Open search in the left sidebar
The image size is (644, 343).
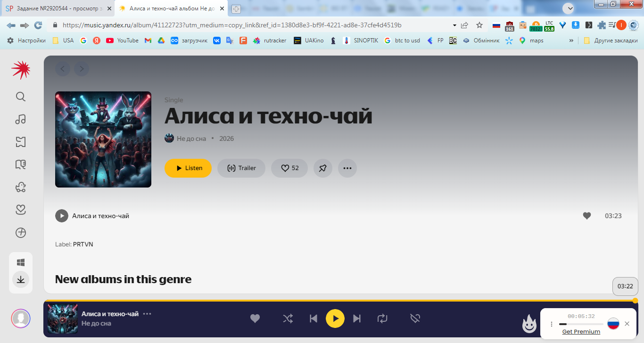point(21,97)
